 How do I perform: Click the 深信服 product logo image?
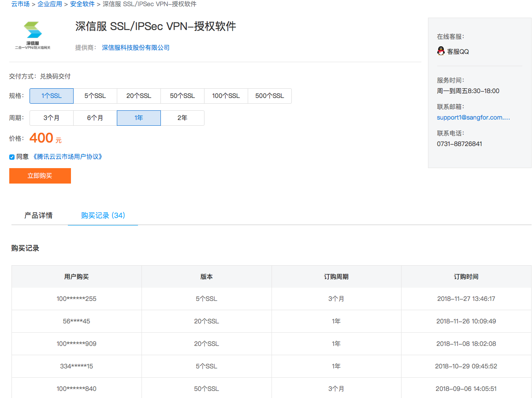[x=33, y=35]
